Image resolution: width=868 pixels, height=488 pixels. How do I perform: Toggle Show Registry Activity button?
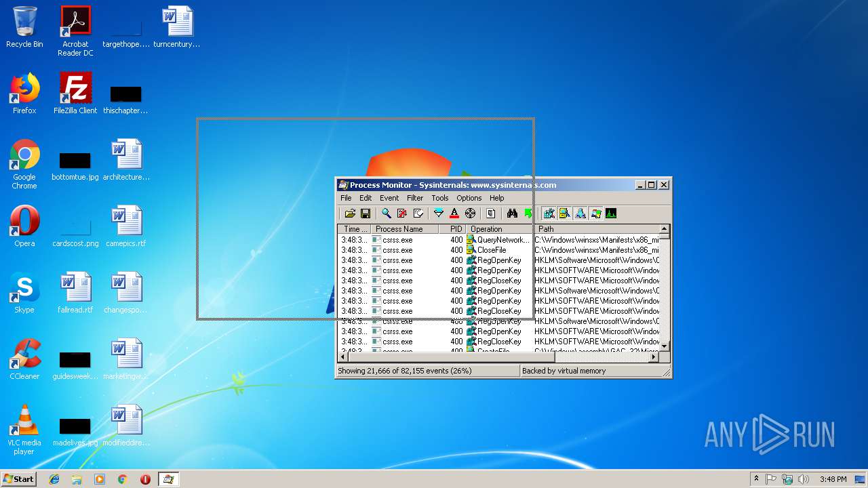[549, 213]
